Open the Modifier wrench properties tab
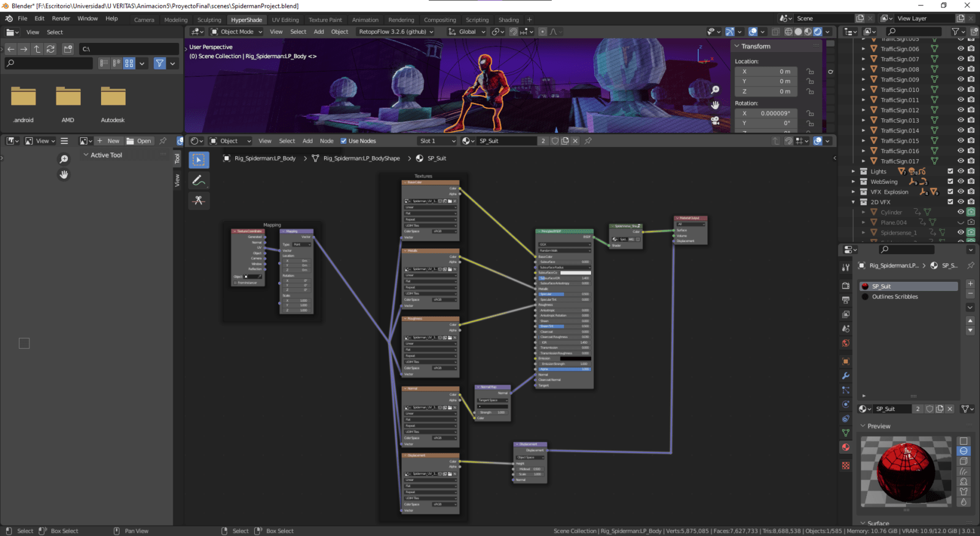 click(x=846, y=376)
